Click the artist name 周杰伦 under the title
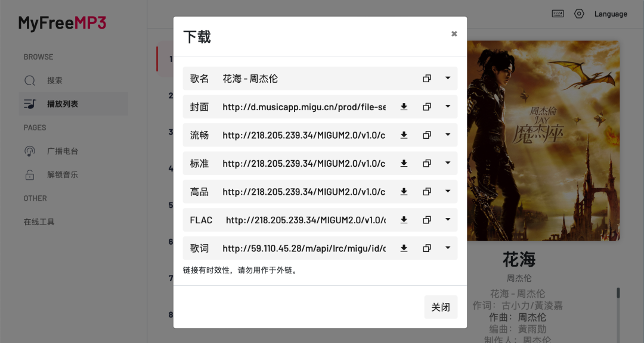Viewport: 644px width, 343px height. pos(519,278)
